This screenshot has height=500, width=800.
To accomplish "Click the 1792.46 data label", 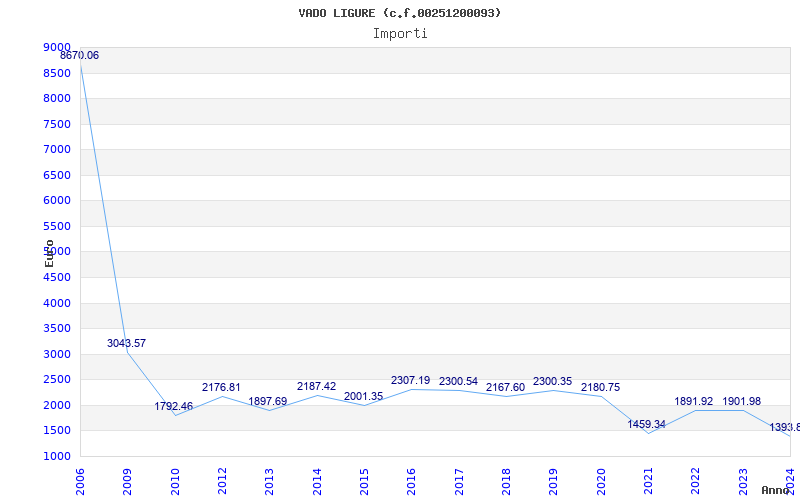I will (174, 407).
